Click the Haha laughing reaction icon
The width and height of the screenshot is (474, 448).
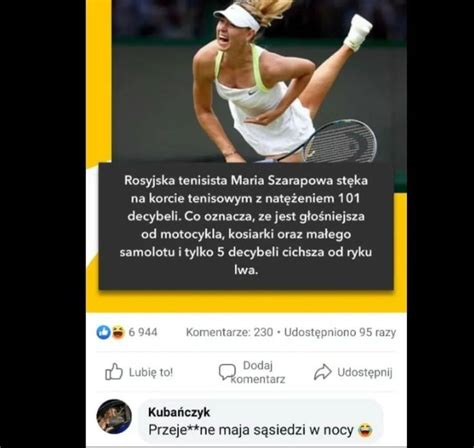pyautogui.click(x=118, y=332)
